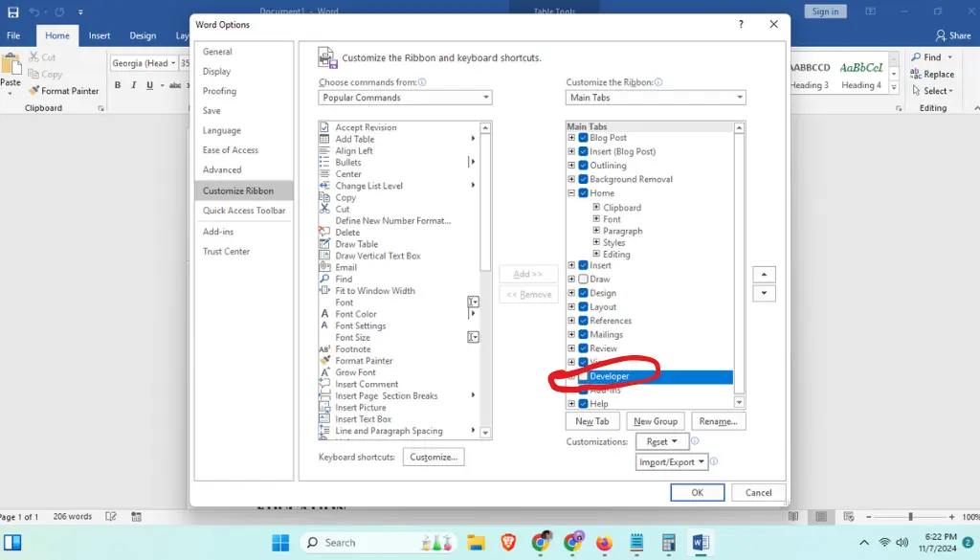Screen dimensions: 980x560
Task: Expand the Design tab node
Action: point(571,293)
